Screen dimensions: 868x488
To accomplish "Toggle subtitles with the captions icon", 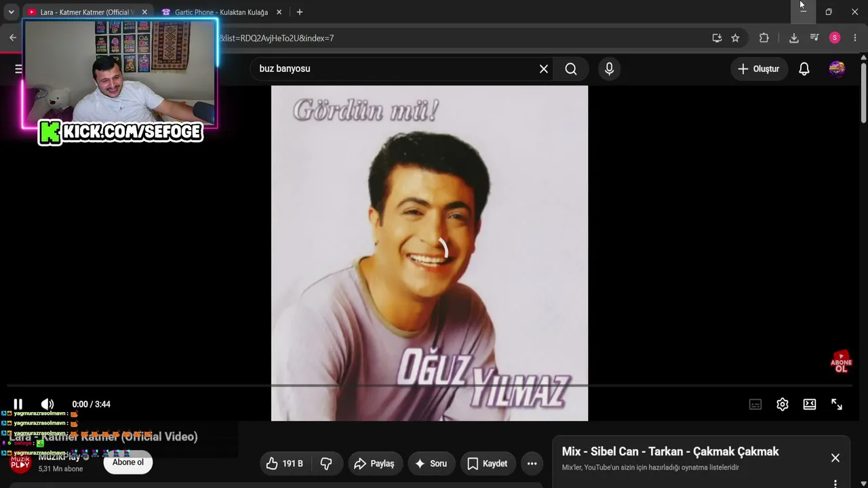I will pos(755,404).
